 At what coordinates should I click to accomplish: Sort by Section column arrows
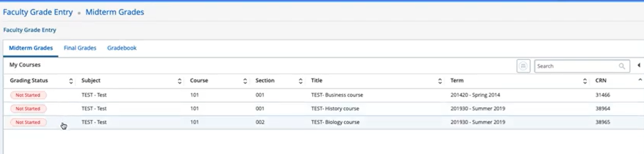coord(301,81)
